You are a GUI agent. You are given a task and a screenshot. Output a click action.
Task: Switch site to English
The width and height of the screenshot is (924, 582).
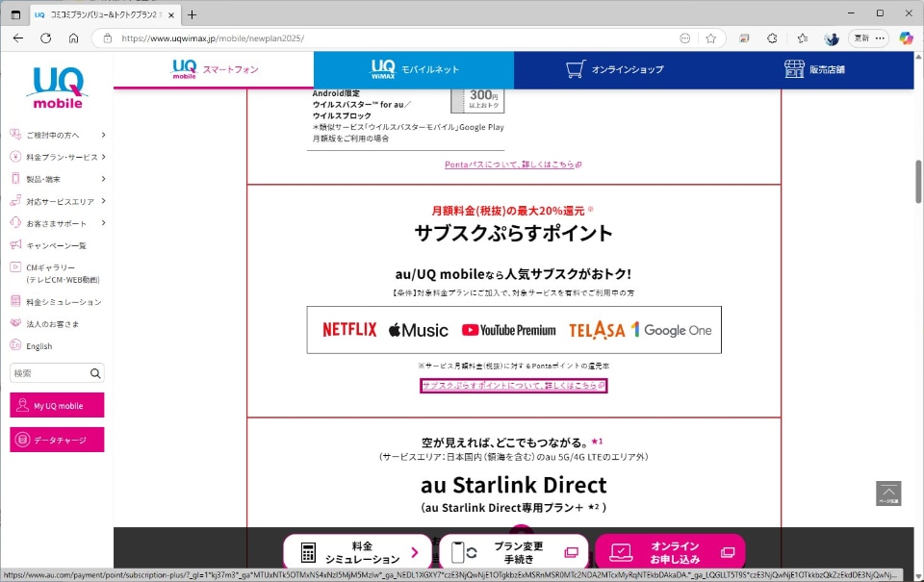coord(31,345)
